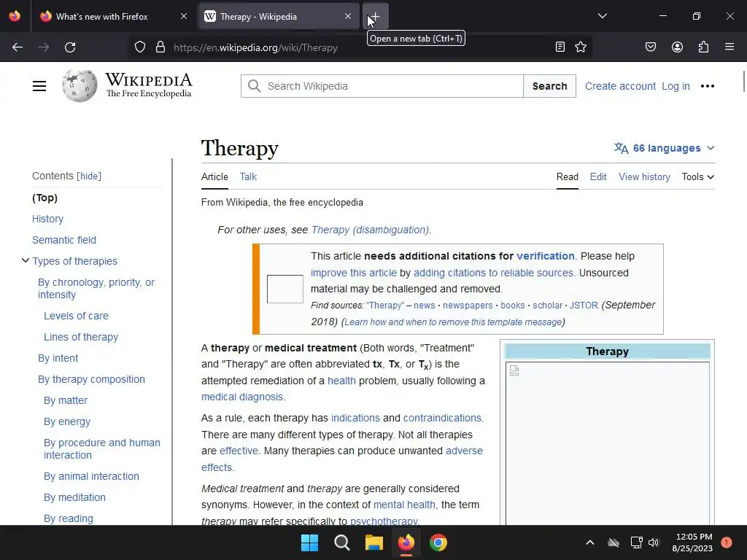747x560 pixels.
Task: Reload the current page
Action: click(70, 47)
